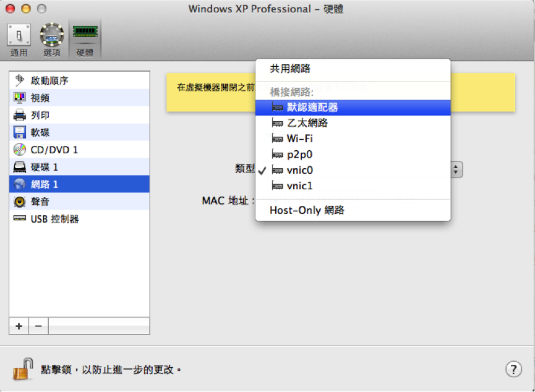
Task: Open help with the question mark button
Action: (x=513, y=369)
